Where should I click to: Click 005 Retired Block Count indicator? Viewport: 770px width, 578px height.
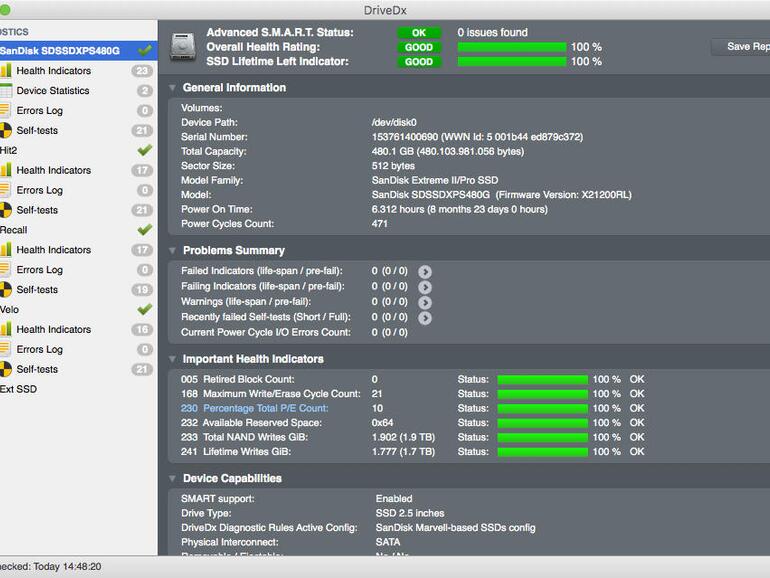click(x=238, y=379)
